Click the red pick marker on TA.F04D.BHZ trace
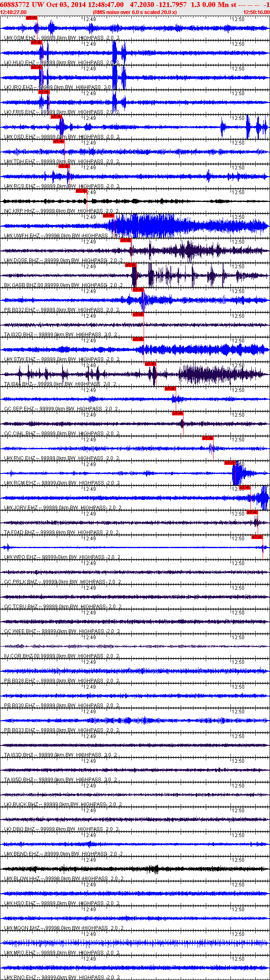270x980 pixels. (252, 512)
